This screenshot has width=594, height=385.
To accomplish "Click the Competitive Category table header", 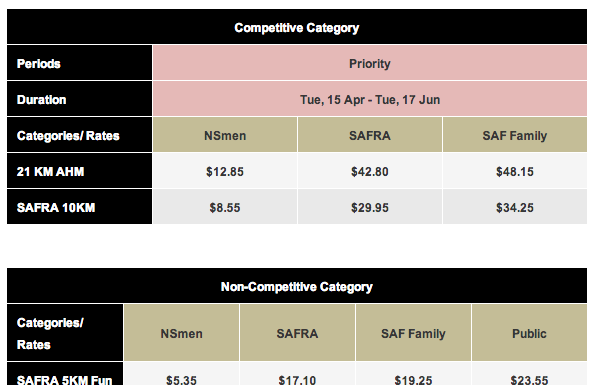I will click(x=297, y=27).
